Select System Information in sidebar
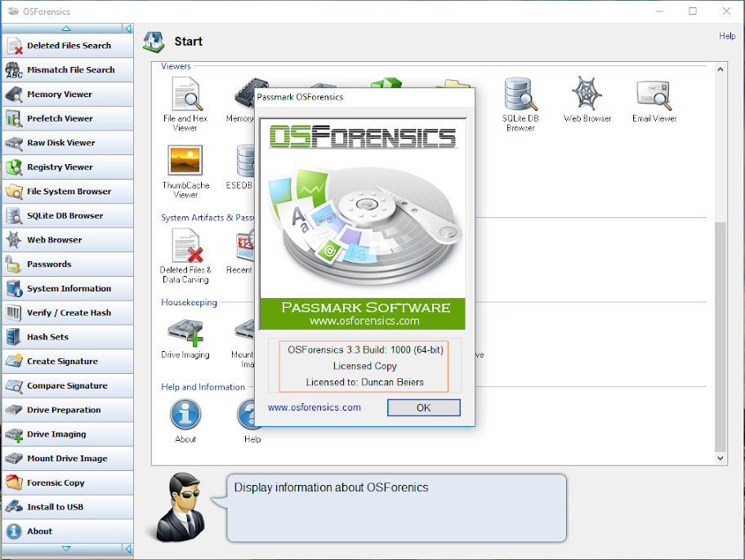 click(x=67, y=288)
